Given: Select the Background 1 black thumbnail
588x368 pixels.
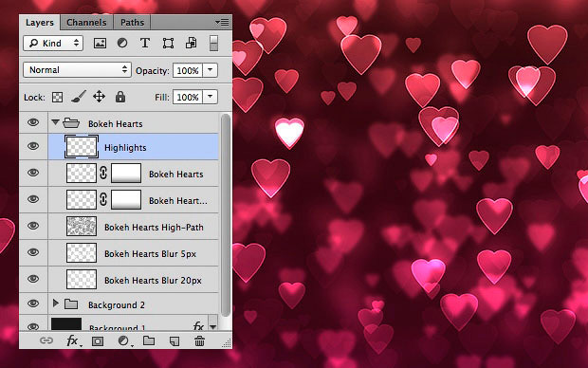Looking at the screenshot, I should point(66,324).
